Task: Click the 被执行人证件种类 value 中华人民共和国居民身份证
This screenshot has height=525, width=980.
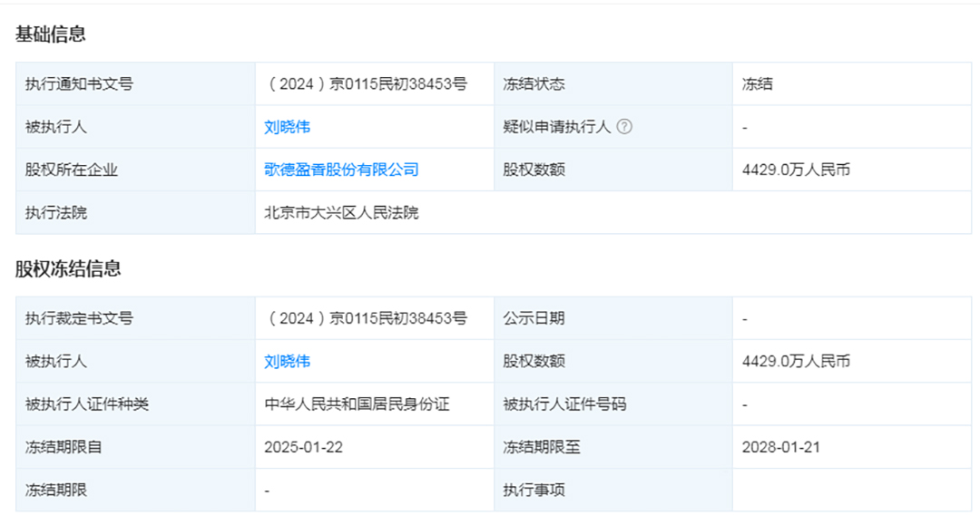Action: tap(357, 403)
